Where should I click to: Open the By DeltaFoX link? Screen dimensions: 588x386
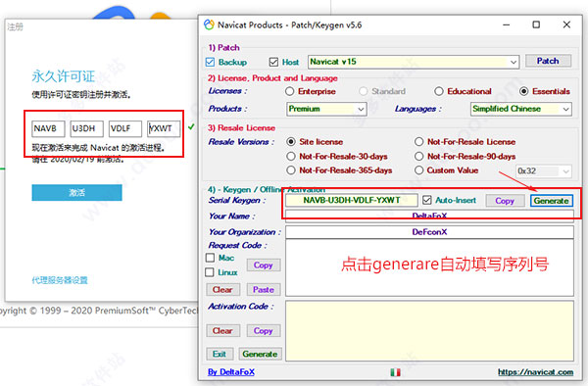point(231,372)
